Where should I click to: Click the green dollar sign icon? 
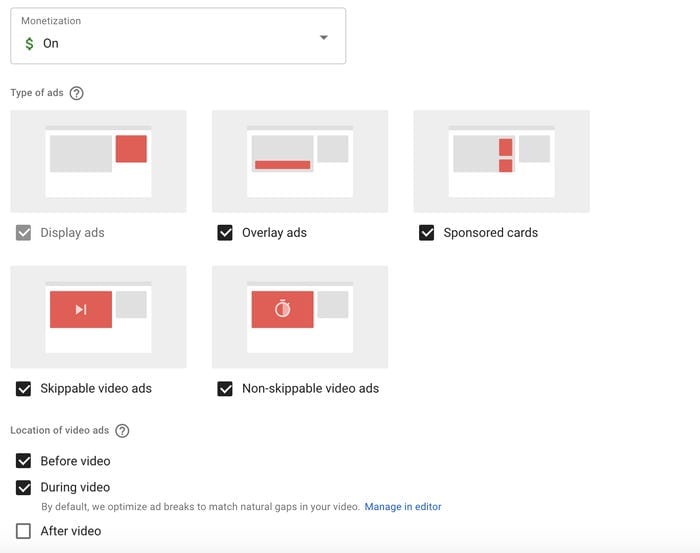[x=29, y=44]
